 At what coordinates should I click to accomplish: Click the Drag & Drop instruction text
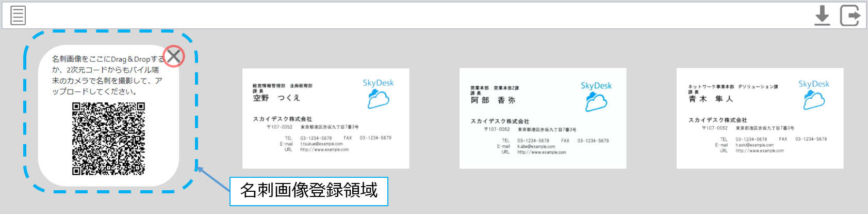tap(108, 75)
